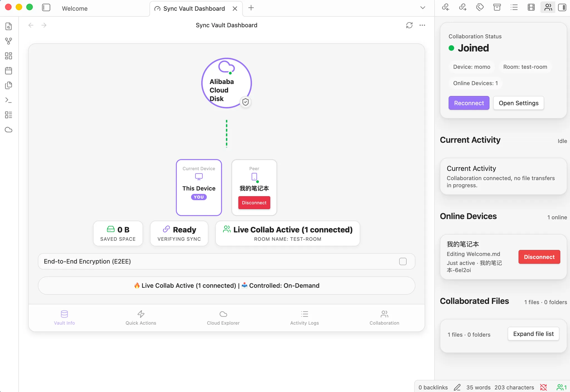Switch to Quick Actions tab
This screenshot has width=570, height=392.
[x=141, y=318]
